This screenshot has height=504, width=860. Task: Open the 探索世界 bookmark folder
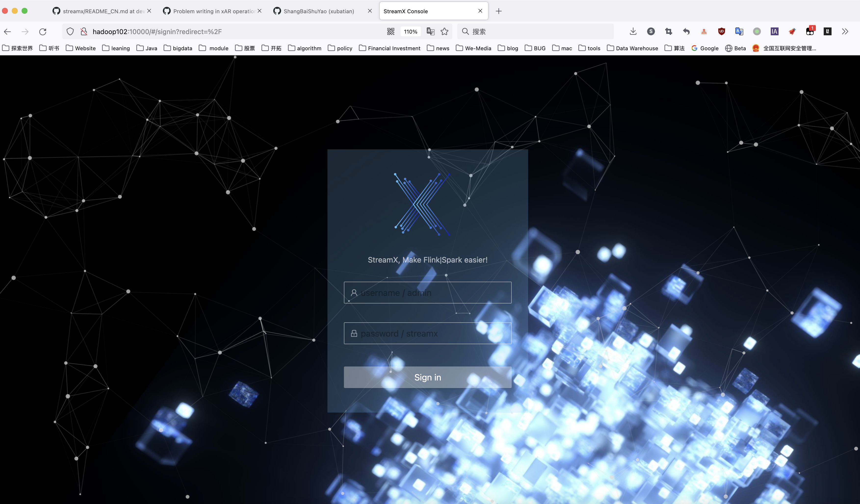tap(17, 48)
